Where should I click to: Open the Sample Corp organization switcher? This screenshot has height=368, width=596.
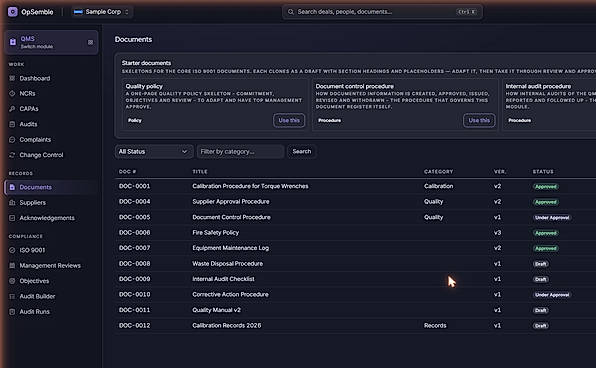101,12
